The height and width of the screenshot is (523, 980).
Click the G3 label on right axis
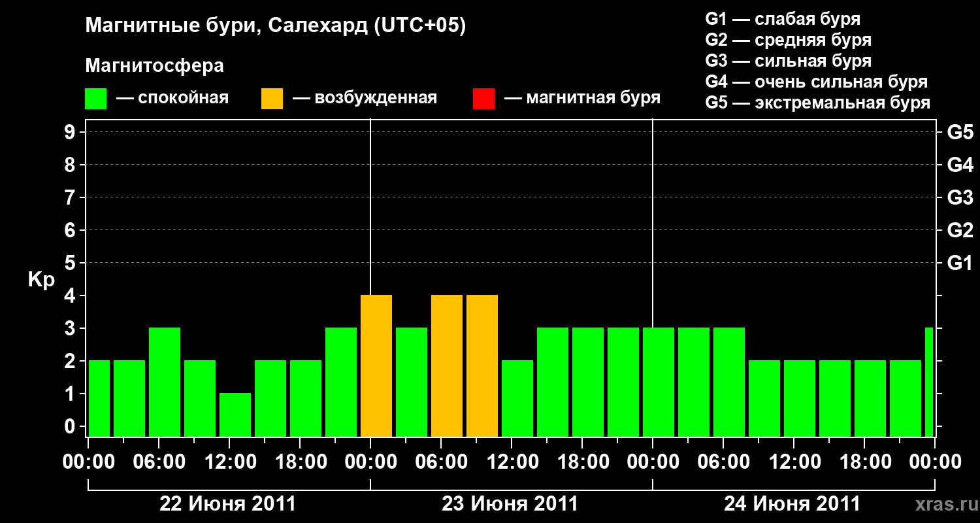(x=960, y=197)
